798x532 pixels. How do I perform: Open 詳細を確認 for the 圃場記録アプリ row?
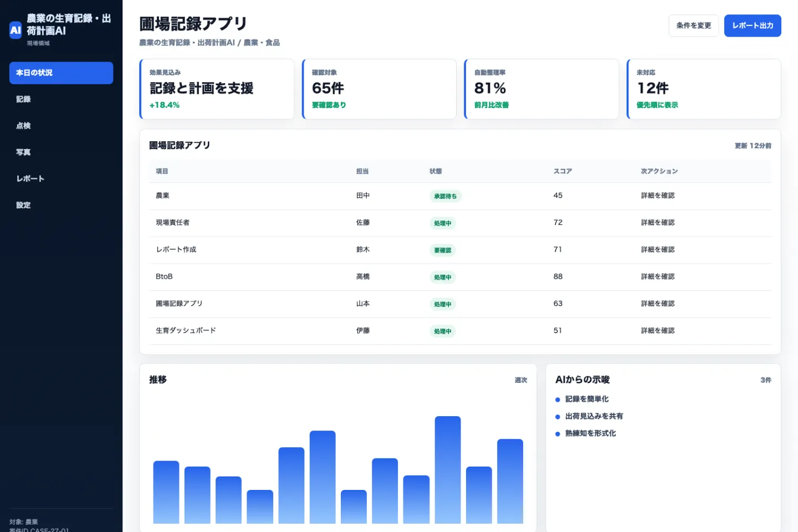click(658, 304)
